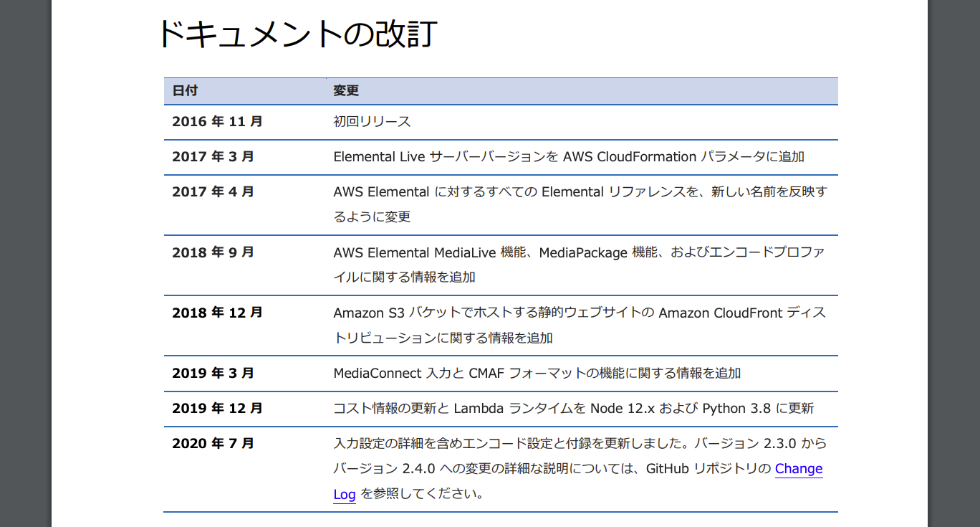Open the Change Log link
This screenshot has height=527, width=980.
(798, 469)
